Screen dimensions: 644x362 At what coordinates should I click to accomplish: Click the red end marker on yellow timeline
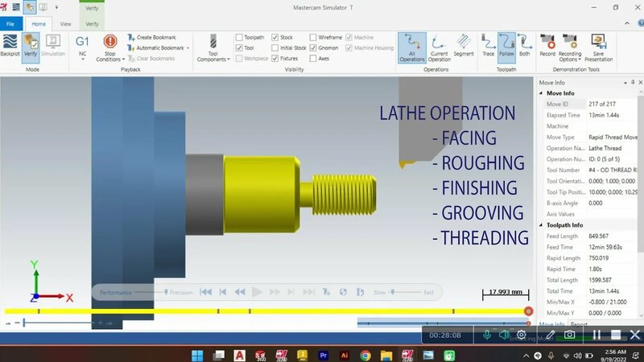click(x=529, y=311)
